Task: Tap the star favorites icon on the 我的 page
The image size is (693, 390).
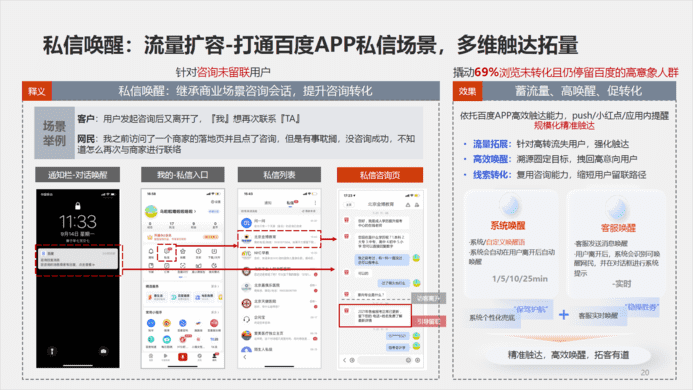Action: pos(183,252)
